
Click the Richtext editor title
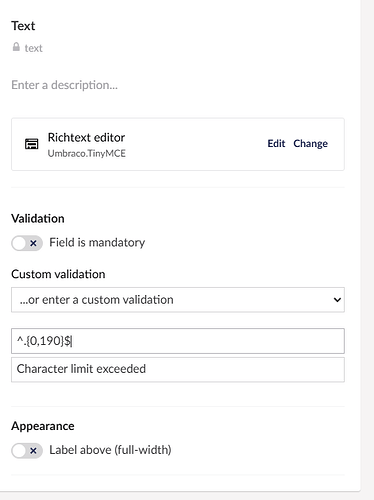[x=86, y=137]
